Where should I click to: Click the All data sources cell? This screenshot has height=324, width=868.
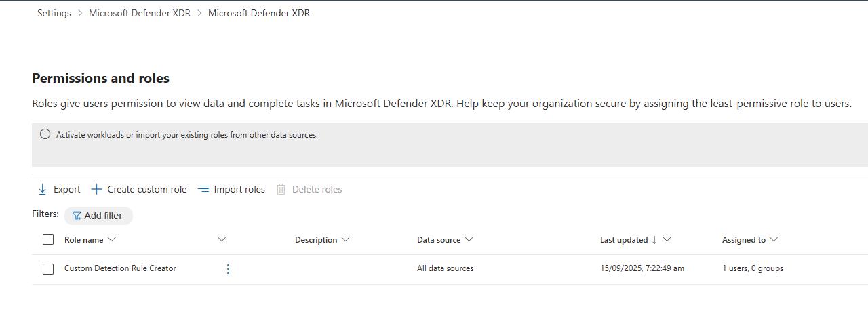[446, 268]
